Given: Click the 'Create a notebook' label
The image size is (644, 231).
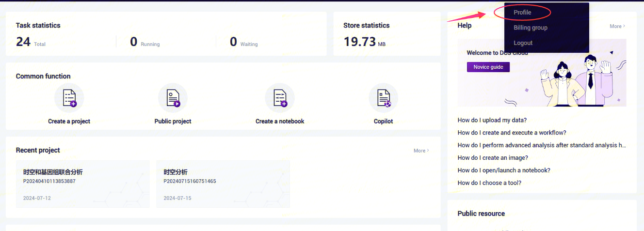Looking at the screenshot, I should click(280, 122).
